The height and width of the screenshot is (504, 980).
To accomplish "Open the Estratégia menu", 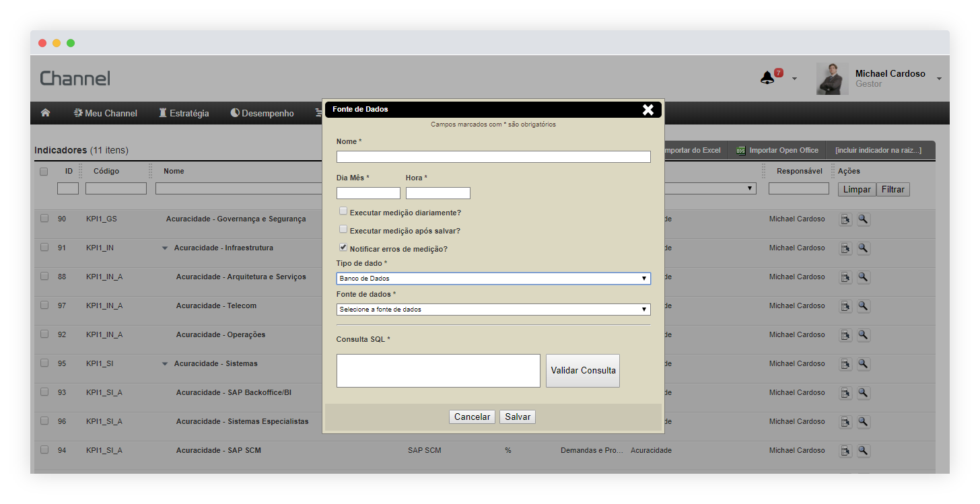I will pos(183,113).
